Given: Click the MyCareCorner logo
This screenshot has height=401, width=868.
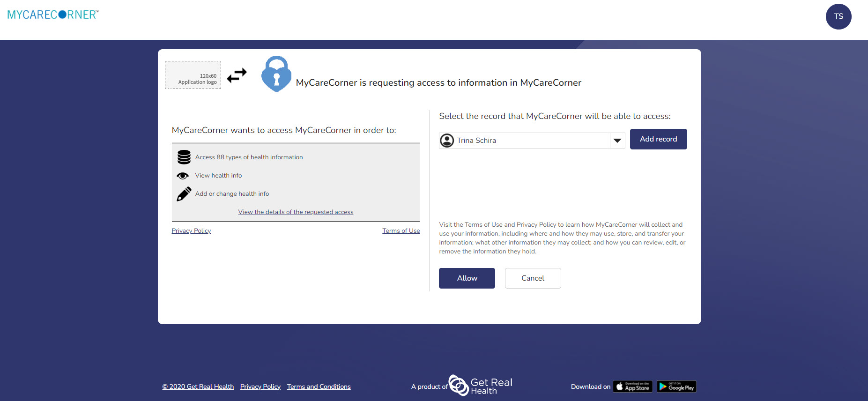Looking at the screenshot, I should click(x=53, y=15).
